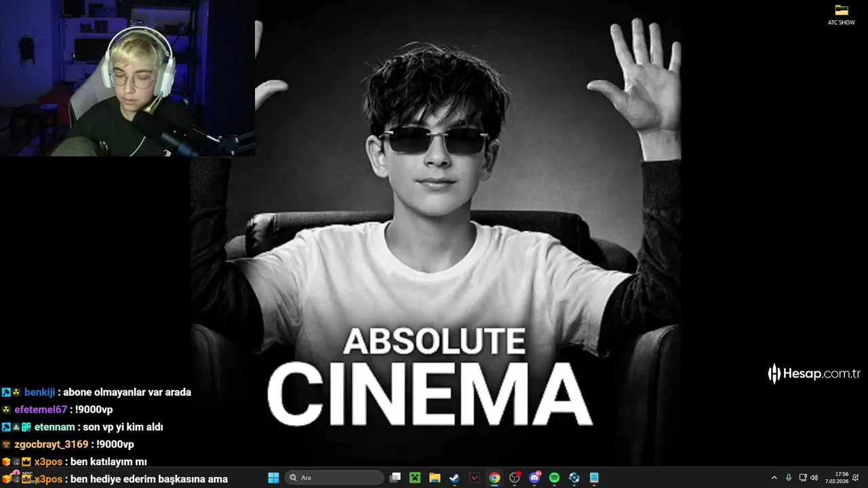The height and width of the screenshot is (488, 868).
Task: Click chat message 'son vp yi kim aldı'
Action: pos(122,427)
